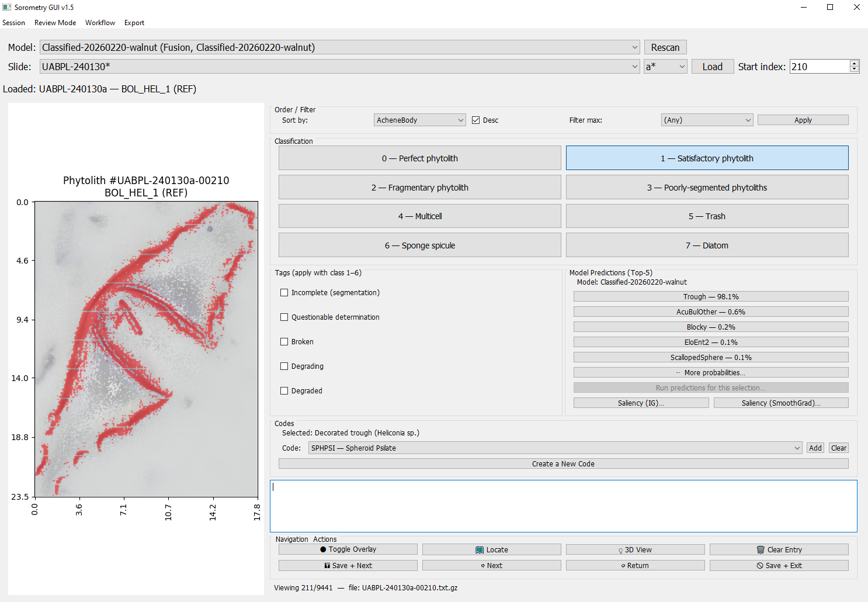Open the Sort by AcheneBody dropdown
The width and height of the screenshot is (868, 602).
point(419,120)
